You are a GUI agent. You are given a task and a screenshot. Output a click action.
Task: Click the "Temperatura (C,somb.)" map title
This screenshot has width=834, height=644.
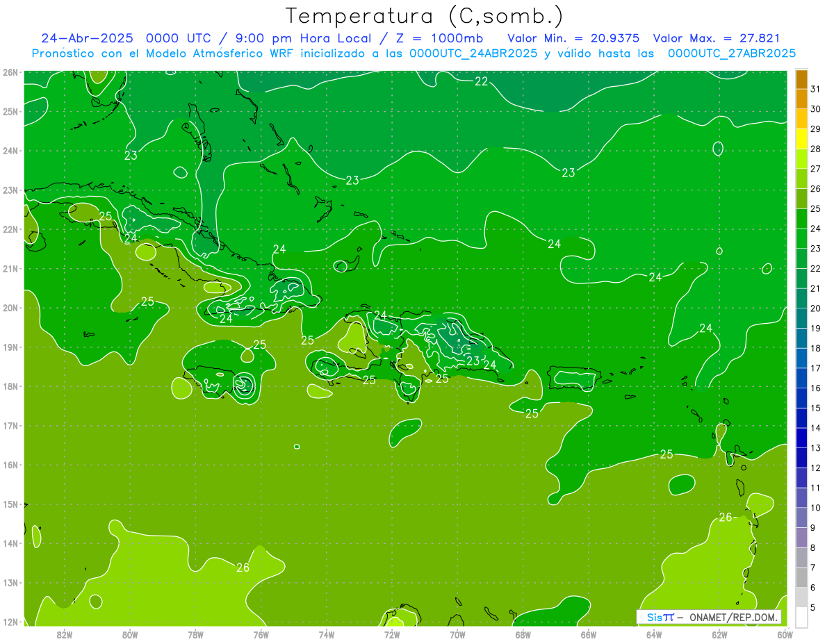(423, 16)
